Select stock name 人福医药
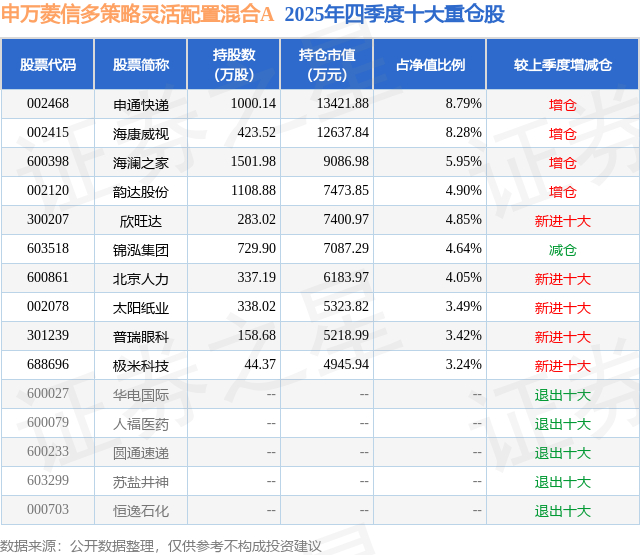This screenshot has width=640, height=555. coord(141,424)
